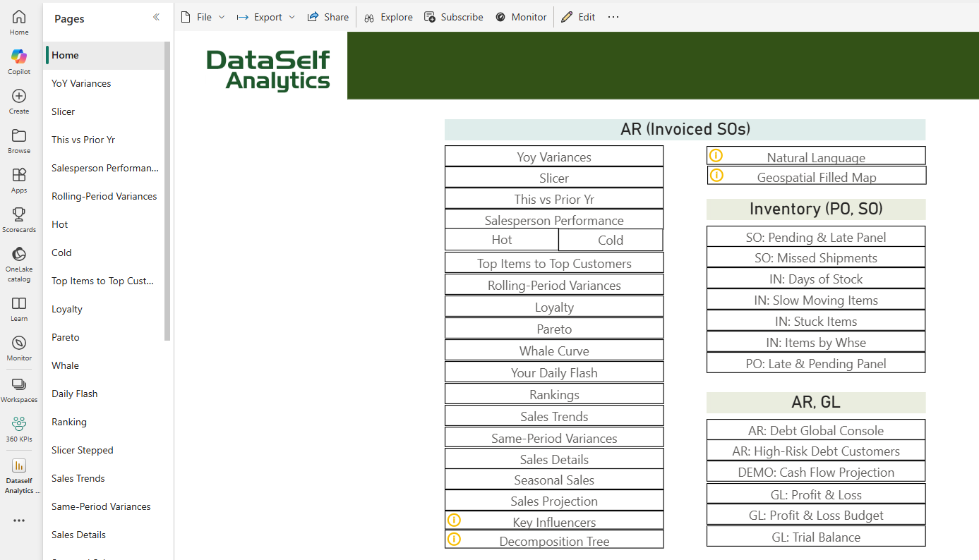Open Scorecards trophy icon

[19, 214]
